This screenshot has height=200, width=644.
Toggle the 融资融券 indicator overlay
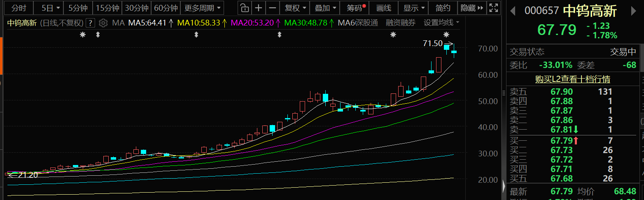point(400,23)
